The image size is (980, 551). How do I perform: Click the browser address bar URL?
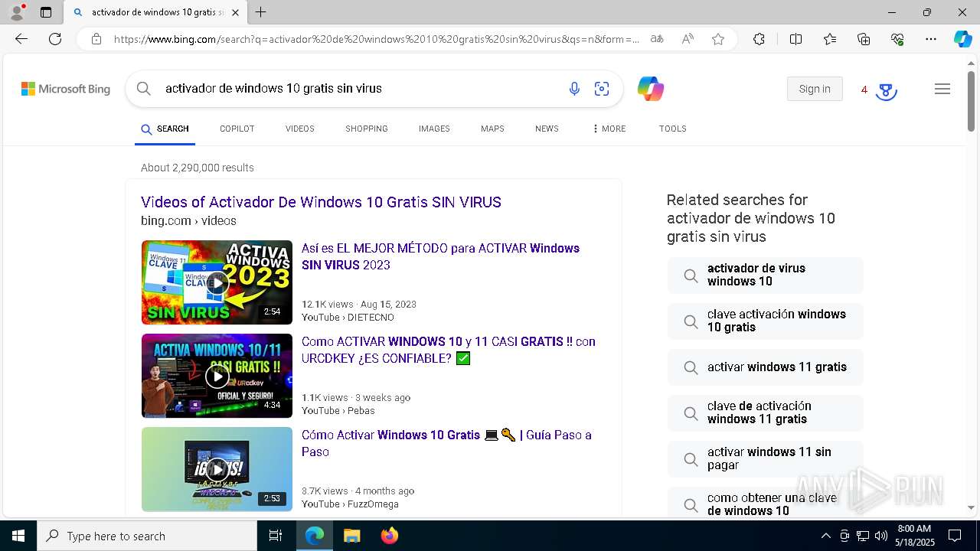[x=377, y=39]
